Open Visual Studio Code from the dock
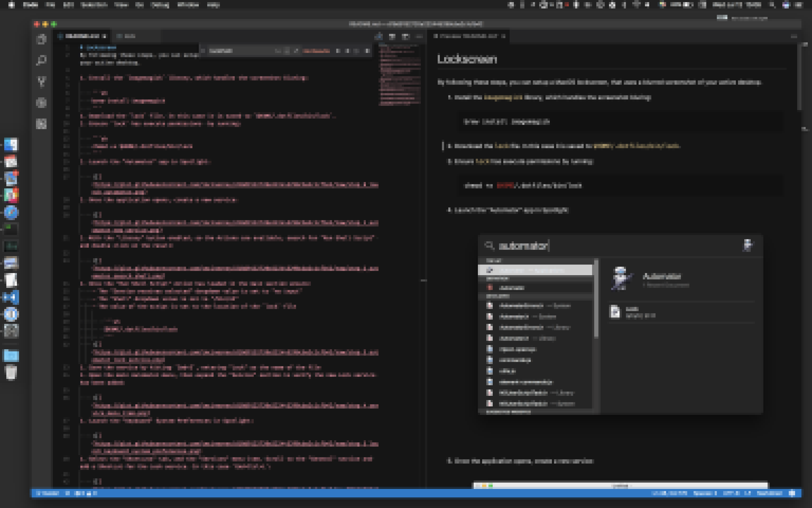Image resolution: width=812 pixels, height=508 pixels. coord(11,297)
